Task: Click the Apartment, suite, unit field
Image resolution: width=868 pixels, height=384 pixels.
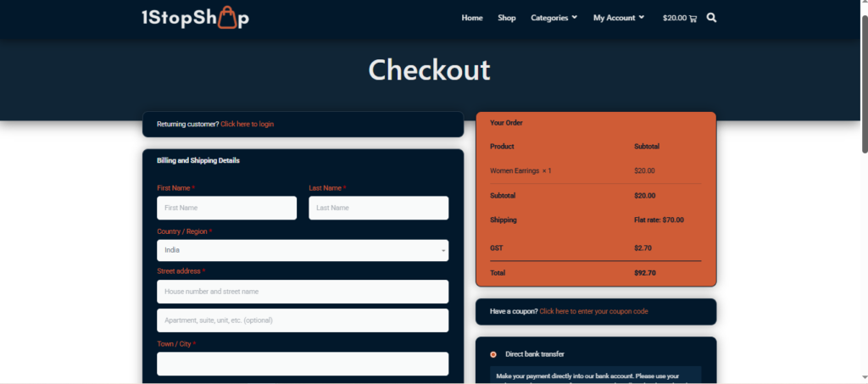Action: click(303, 320)
